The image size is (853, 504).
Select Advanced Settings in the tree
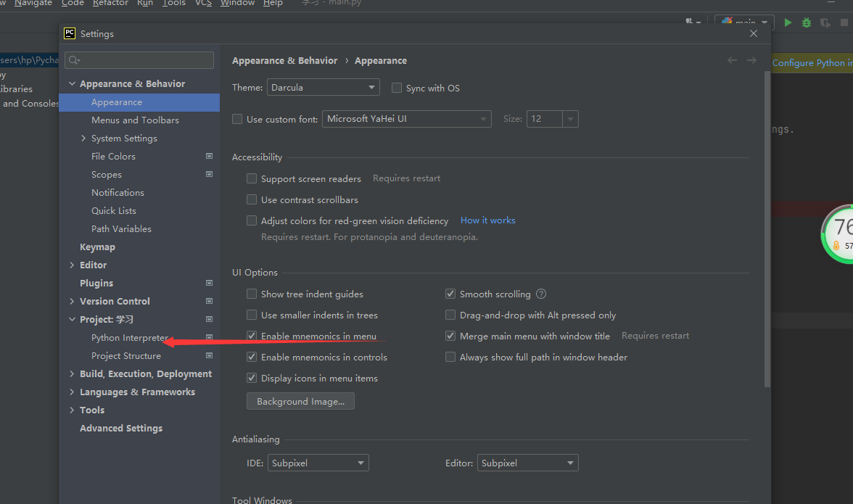point(120,429)
